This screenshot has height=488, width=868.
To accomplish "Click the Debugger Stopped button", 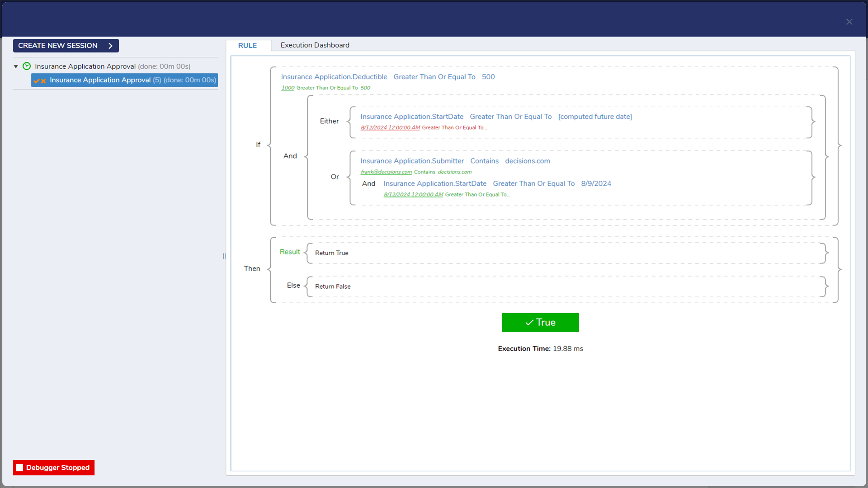I will coord(54,468).
